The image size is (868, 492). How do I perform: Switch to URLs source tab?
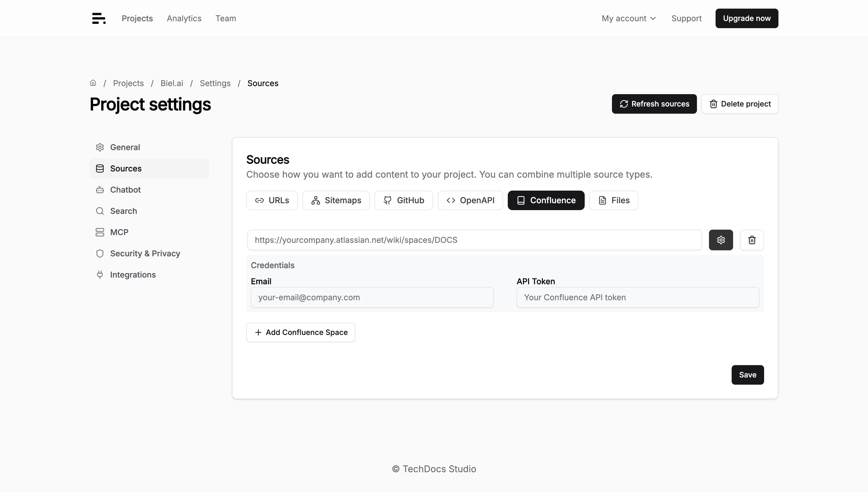[272, 200]
